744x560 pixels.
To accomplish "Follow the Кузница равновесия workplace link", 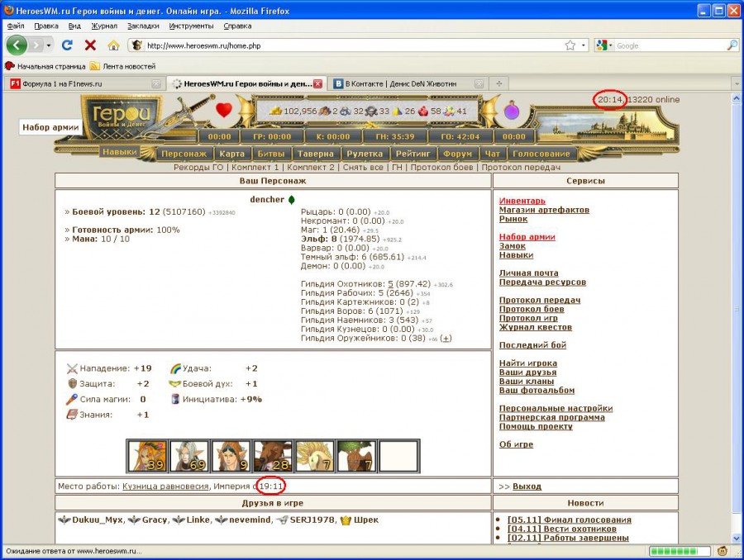I will [x=165, y=486].
